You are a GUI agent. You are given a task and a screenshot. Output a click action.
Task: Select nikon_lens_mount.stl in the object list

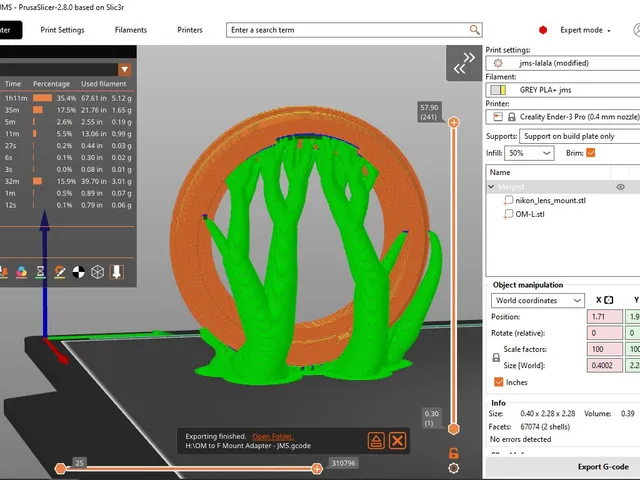point(550,200)
